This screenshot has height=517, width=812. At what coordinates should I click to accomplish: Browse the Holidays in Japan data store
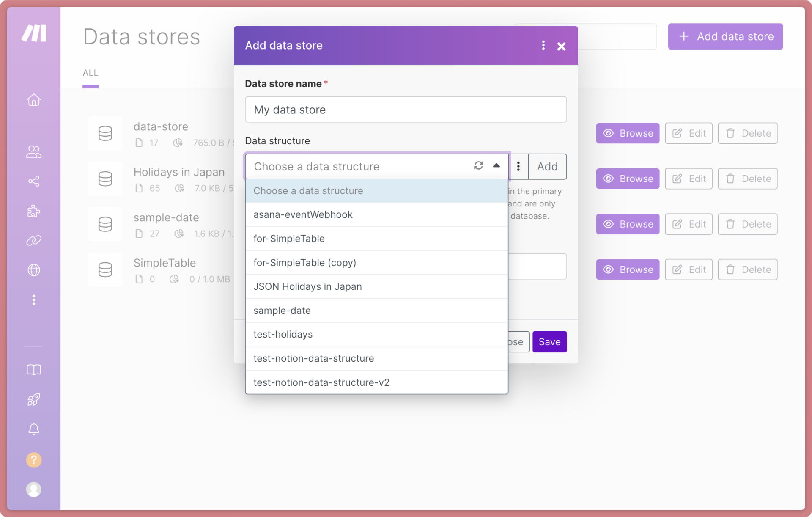click(628, 179)
